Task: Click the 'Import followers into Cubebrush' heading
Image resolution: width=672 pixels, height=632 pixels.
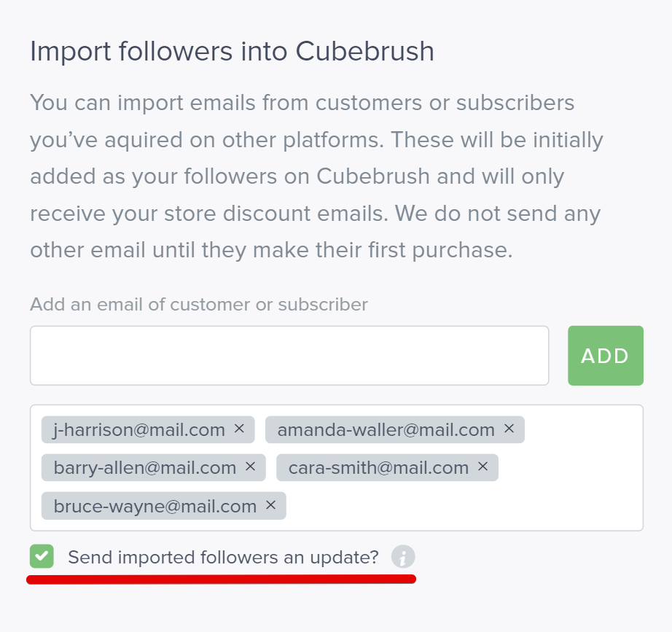Action: (x=232, y=52)
